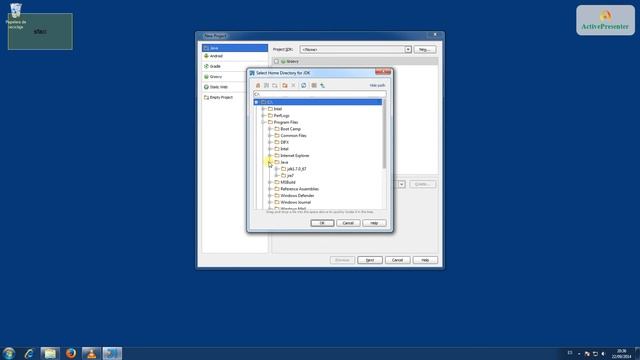The image size is (640, 360).
Task: Click Cancel in Select Home Directory dialog
Action: (348, 223)
